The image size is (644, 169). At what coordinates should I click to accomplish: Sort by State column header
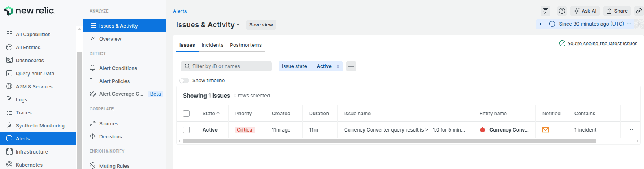pyautogui.click(x=211, y=114)
